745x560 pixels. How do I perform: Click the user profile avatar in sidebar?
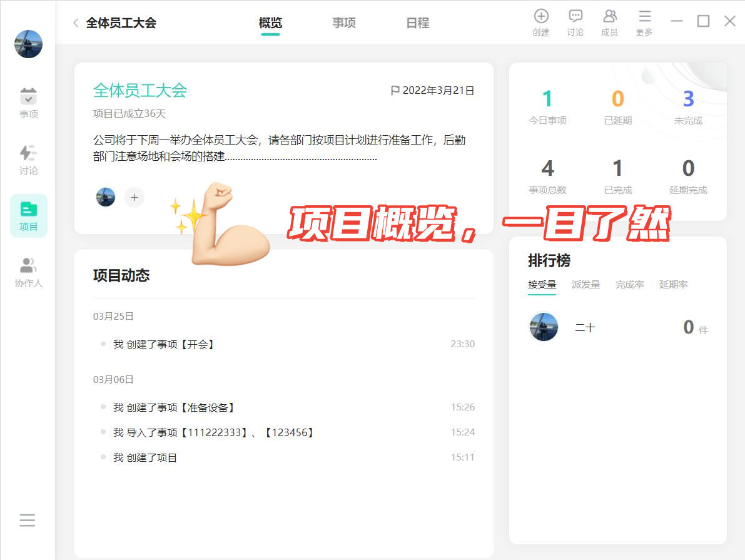click(x=29, y=44)
